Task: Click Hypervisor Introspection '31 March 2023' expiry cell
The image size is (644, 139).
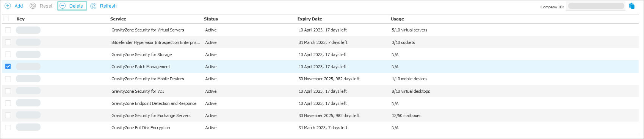Action: point(323,42)
